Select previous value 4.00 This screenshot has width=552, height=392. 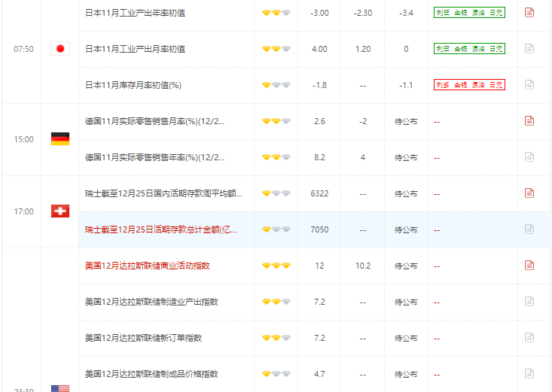pos(319,49)
